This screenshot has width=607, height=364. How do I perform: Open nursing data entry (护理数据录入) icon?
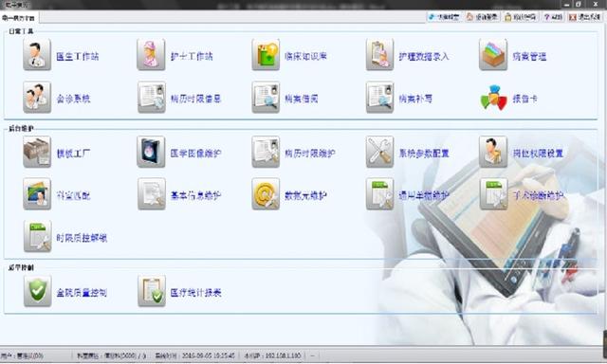[x=379, y=55]
